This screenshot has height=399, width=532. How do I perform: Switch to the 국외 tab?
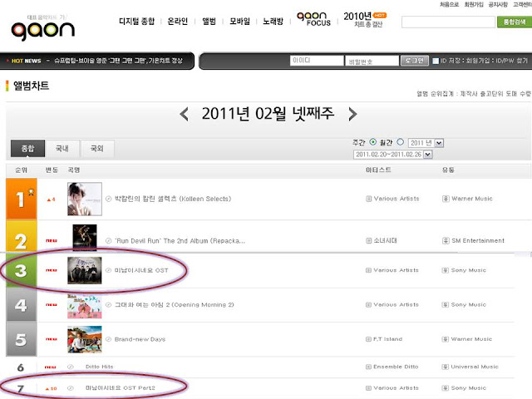click(97, 148)
